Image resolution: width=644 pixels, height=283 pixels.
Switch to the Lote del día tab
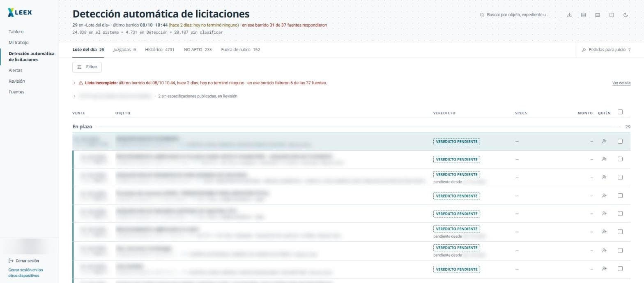[88, 50]
